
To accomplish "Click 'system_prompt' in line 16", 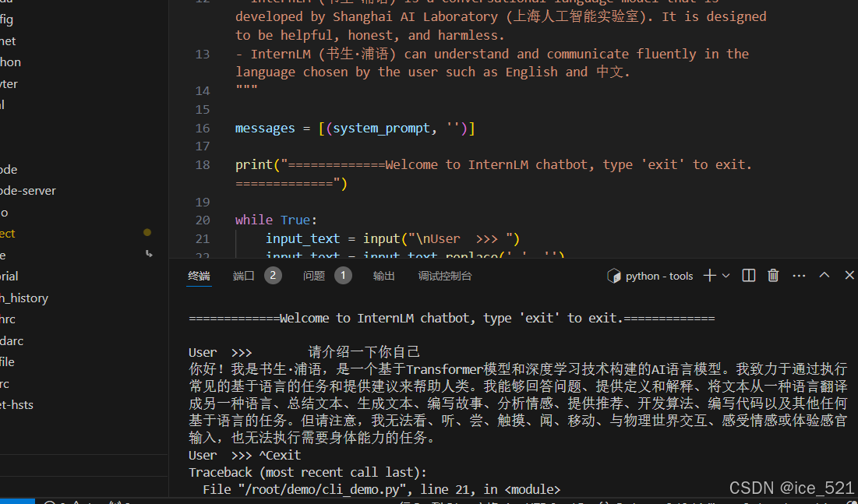I will pyautogui.click(x=381, y=128).
